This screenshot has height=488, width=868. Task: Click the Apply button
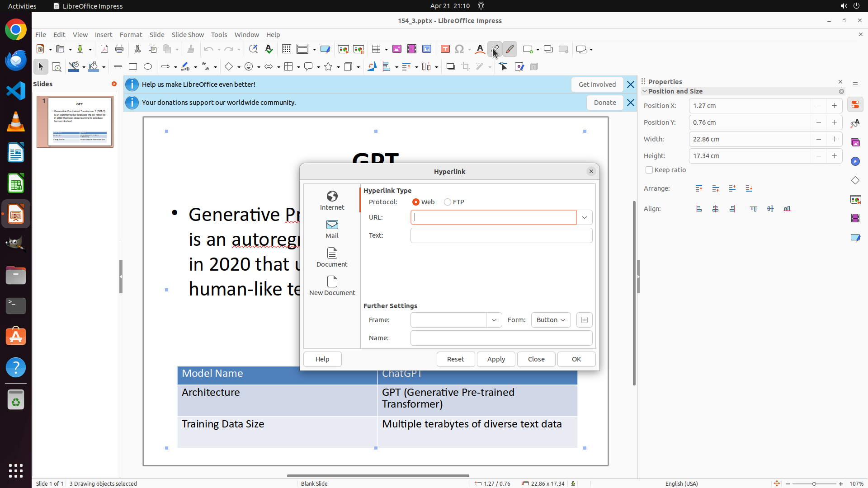496,359
